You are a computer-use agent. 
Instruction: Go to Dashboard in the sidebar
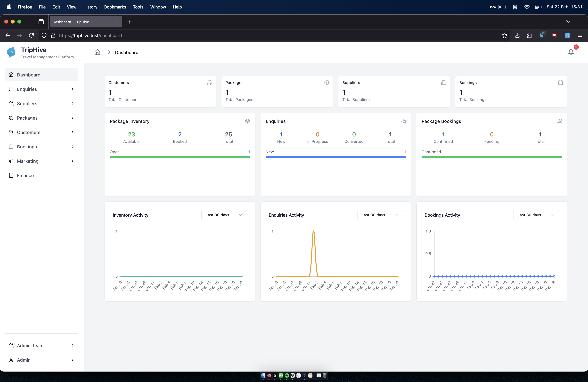click(x=42, y=75)
